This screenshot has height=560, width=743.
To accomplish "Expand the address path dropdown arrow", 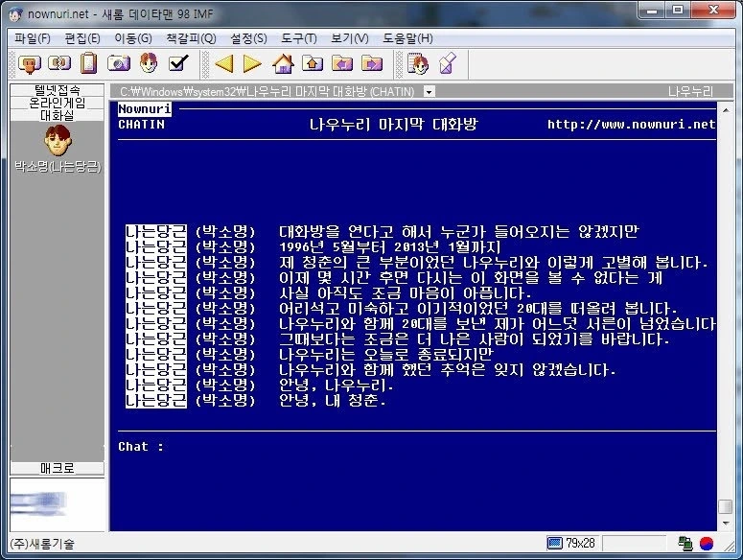I will pyautogui.click(x=429, y=91).
